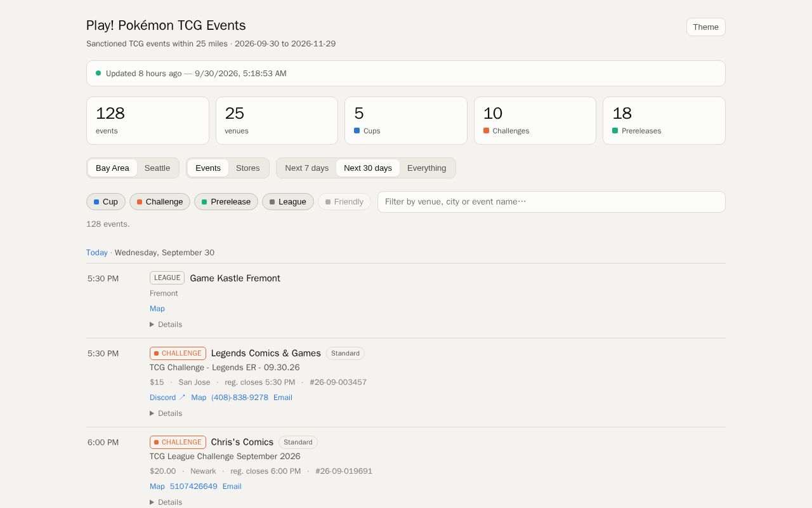Click event ID '#26-09-003457'
This screenshot has width=812, height=508.
[338, 382]
